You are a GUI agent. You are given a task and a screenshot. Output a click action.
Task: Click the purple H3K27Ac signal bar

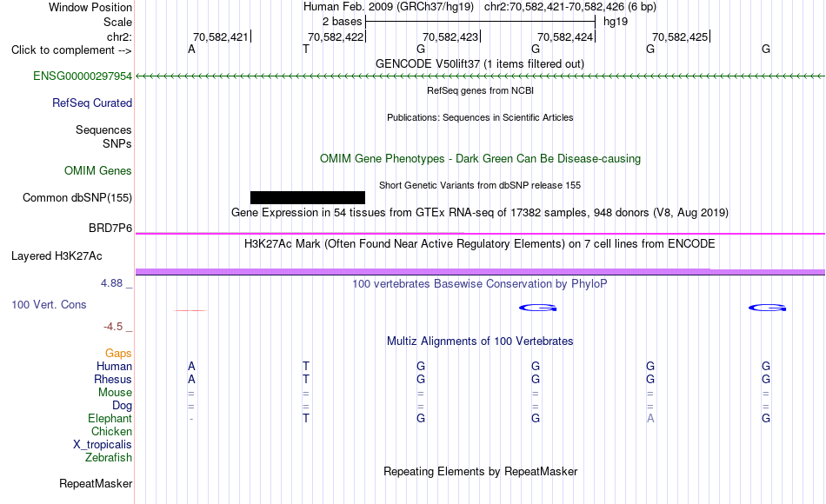click(x=480, y=272)
